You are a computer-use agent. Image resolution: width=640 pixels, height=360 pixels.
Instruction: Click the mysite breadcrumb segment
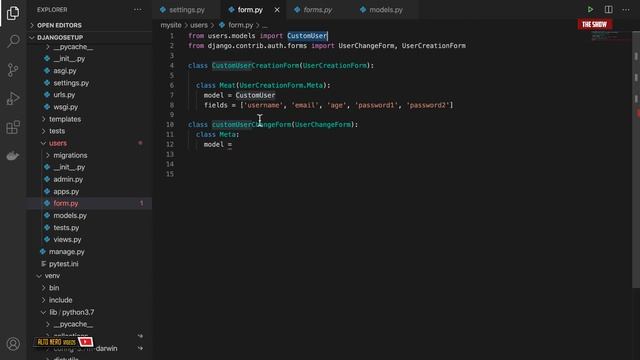click(171, 25)
